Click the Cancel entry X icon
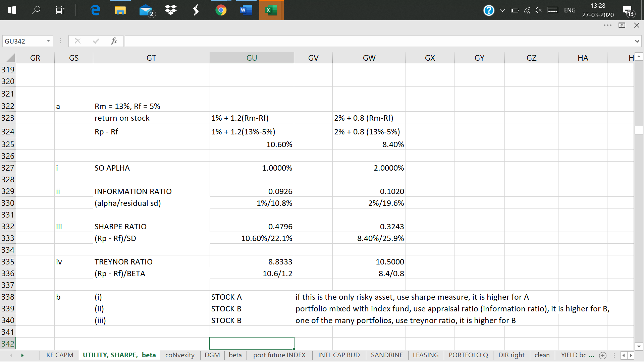 (x=77, y=41)
